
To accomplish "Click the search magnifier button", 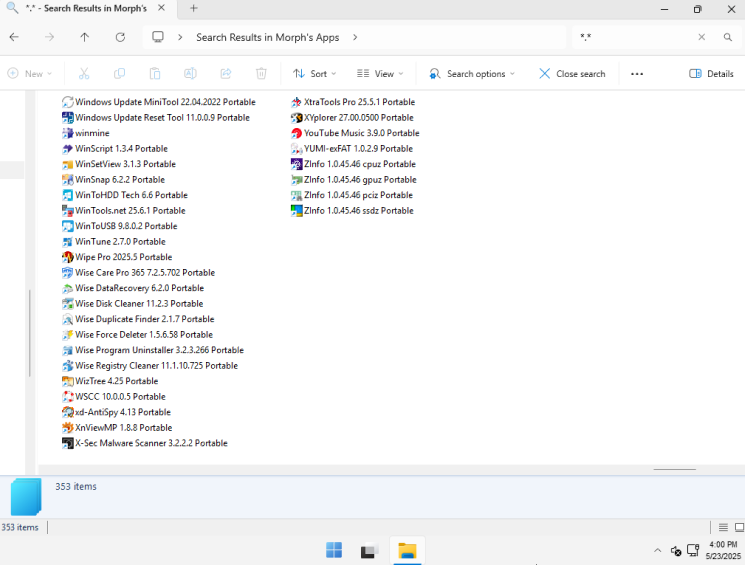I will (x=727, y=37).
